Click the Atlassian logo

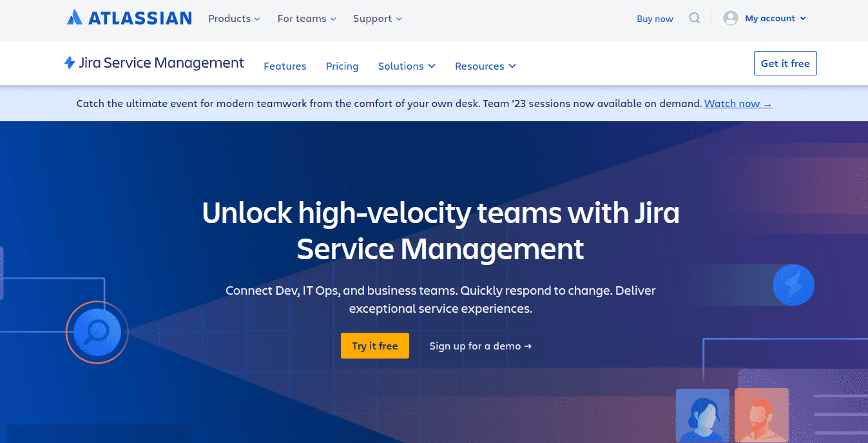129,18
